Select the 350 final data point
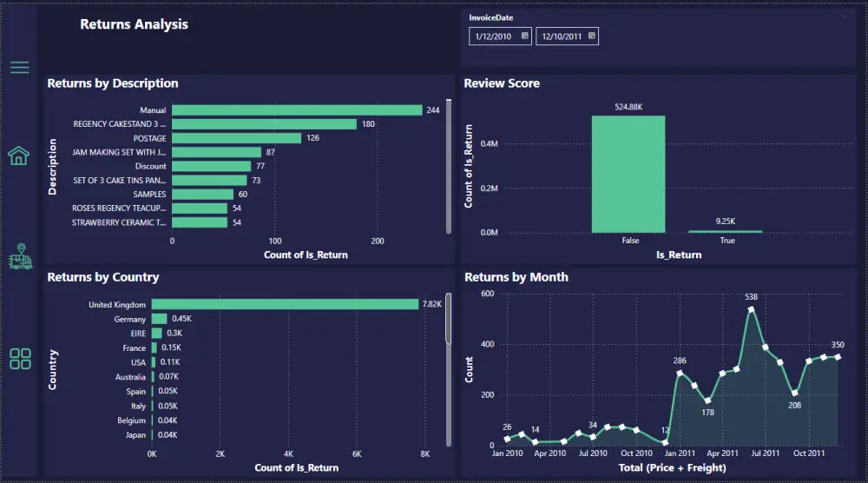 coord(838,357)
